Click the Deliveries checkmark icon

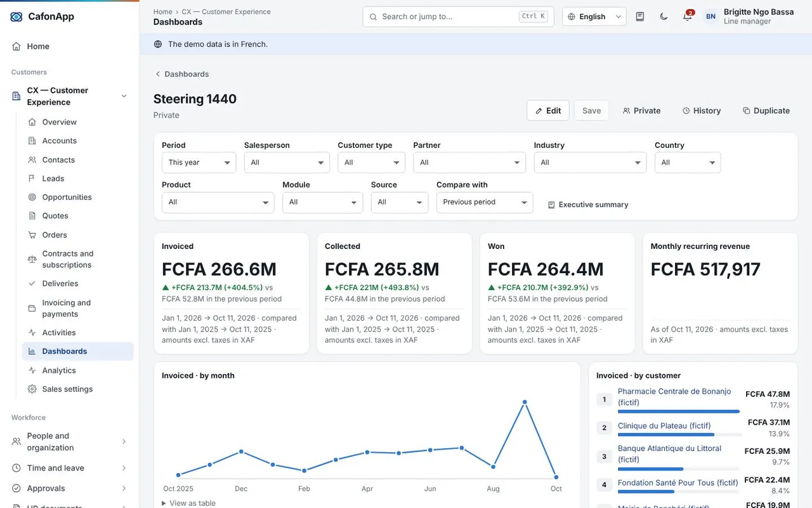tap(32, 284)
